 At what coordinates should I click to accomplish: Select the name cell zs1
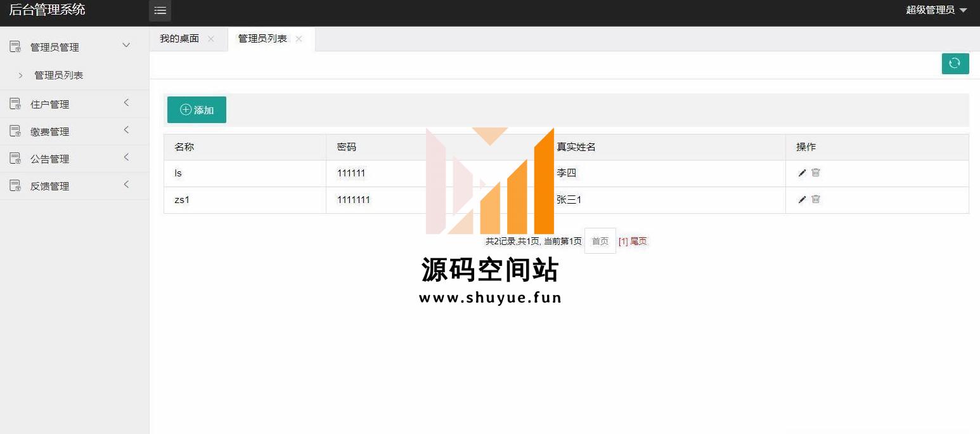tap(183, 200)
